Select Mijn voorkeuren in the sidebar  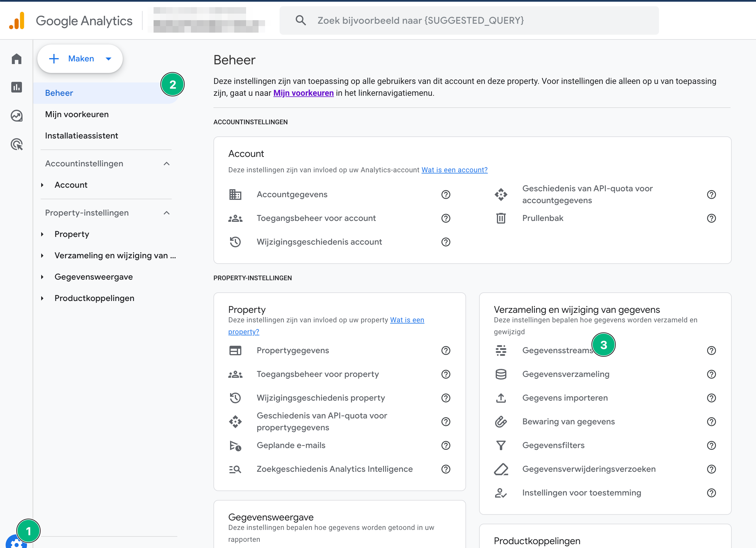77,114
